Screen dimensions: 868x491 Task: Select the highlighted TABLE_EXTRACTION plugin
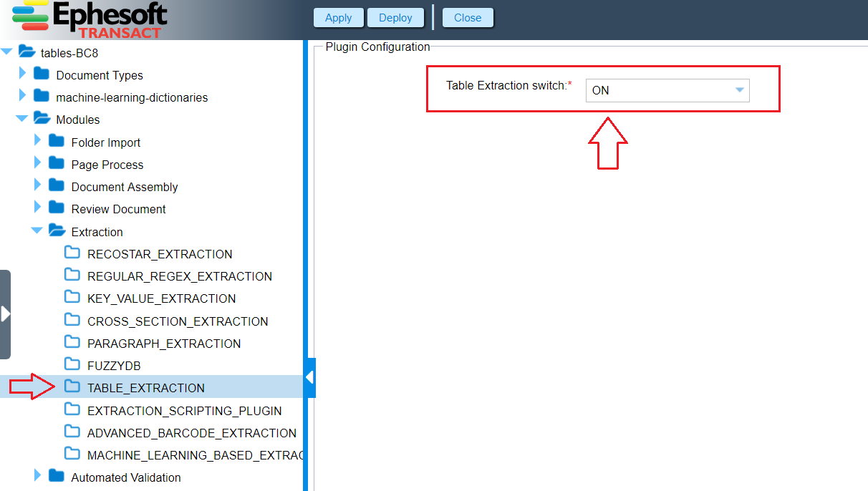(x=146, y=388)
